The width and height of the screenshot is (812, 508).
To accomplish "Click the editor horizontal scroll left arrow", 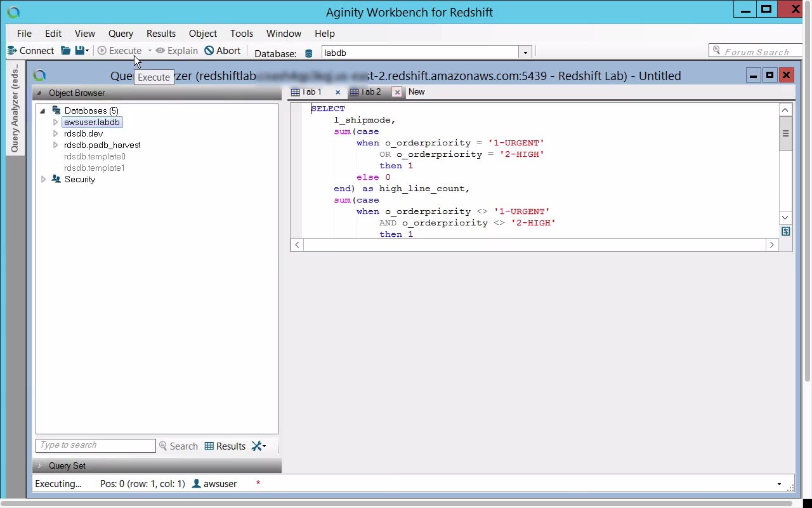I will [297, 244].
